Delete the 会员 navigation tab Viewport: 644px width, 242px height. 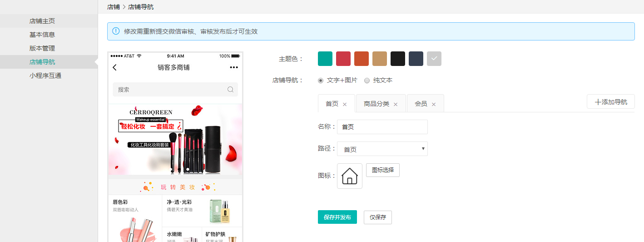(434, 104)
